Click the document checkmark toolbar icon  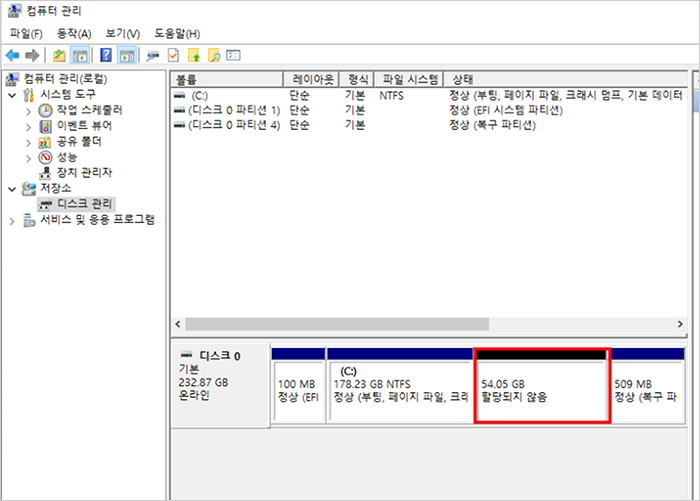point(173,55)
